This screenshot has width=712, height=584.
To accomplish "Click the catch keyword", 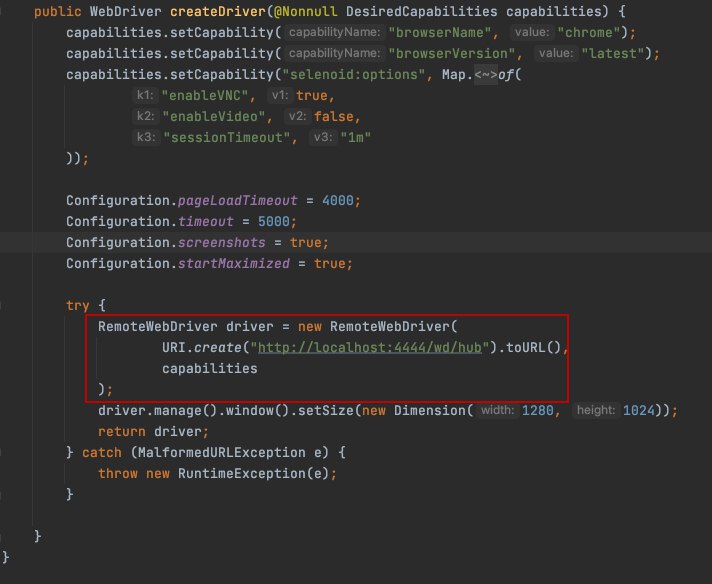I will point(102,452).
